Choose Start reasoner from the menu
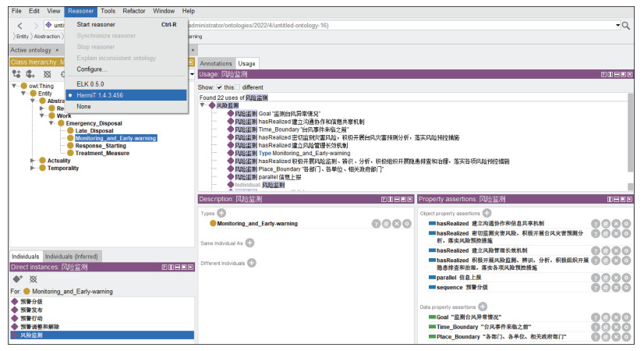 pos(95,24)
